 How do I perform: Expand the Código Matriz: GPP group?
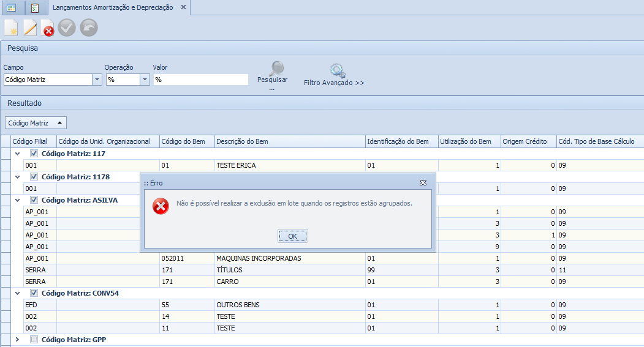(17, 340)
